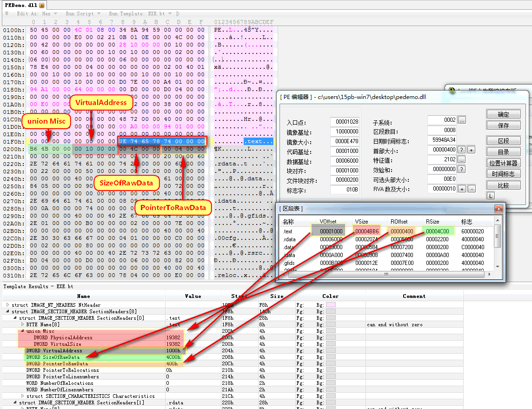Viewport: 532px width, 409px height.
Task: Click the '...' button next to characteristics 2102
Action: (x=462, y=159)
